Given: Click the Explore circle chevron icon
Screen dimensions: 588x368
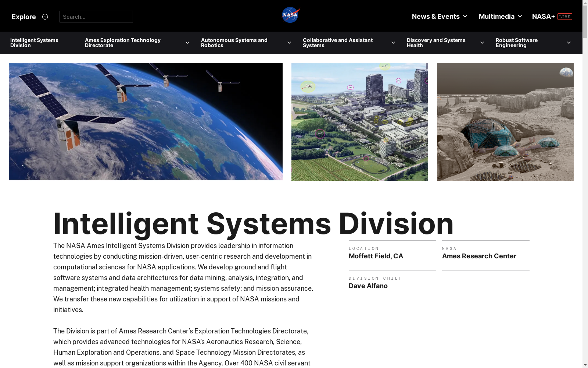Looking at the screenshot, I should (x=45, y=17).
